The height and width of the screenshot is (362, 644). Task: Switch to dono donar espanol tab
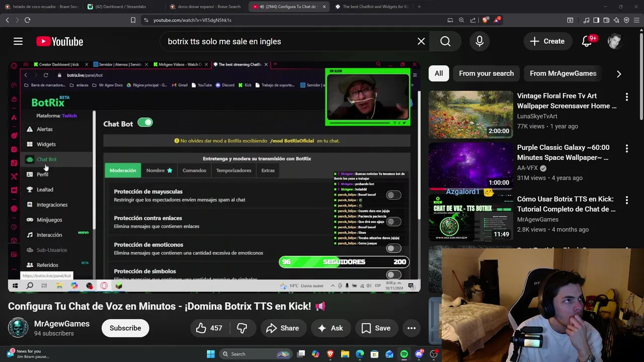(206, 7)
